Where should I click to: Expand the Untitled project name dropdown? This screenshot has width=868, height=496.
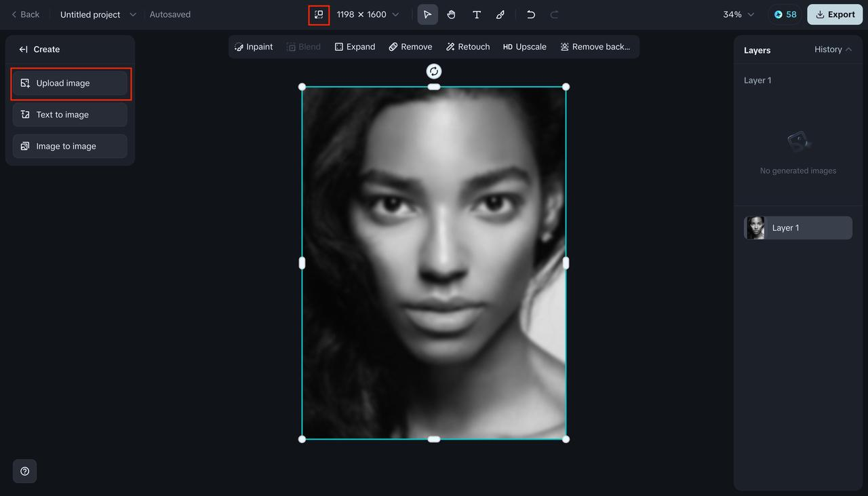pyautogui.click(x=132, y=14)
